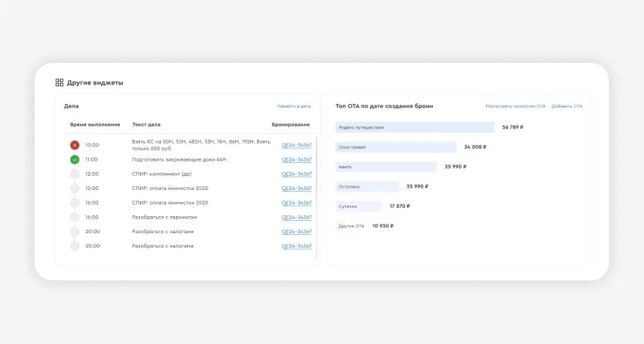Toggle status circle for 12:00 оплата химчистки
The image size is (644, 344).
[74, 188]
